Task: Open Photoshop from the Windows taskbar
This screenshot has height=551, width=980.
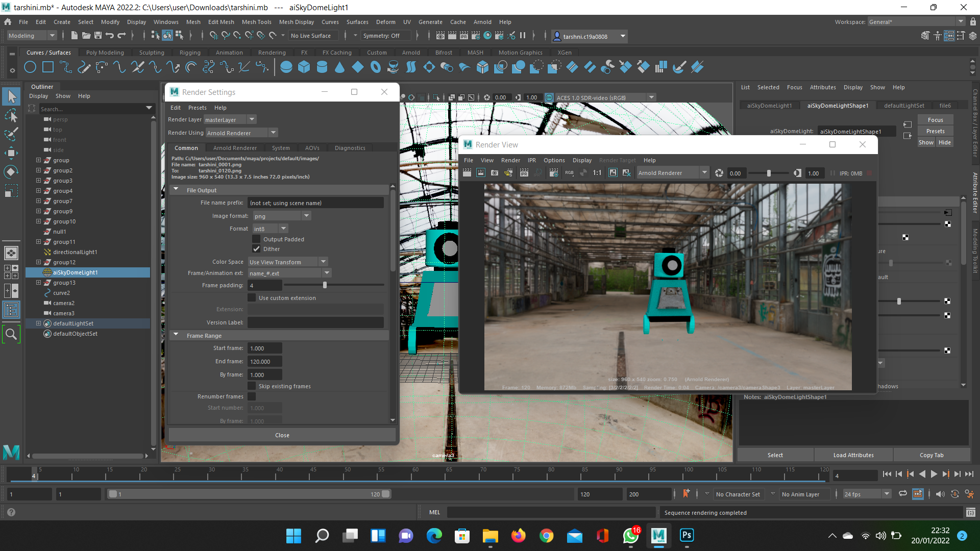Action: point(687,535)
